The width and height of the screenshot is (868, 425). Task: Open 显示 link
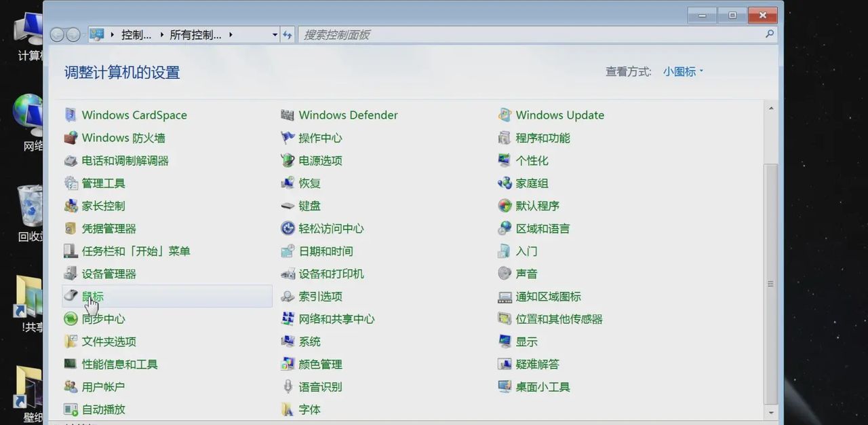[x=526, y=341]
